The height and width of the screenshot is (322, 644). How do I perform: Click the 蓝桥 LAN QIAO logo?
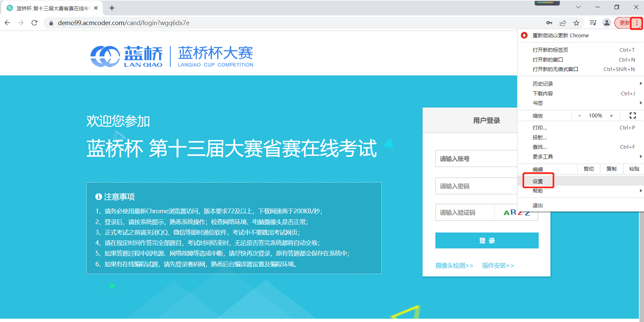(x=126, y=56)
